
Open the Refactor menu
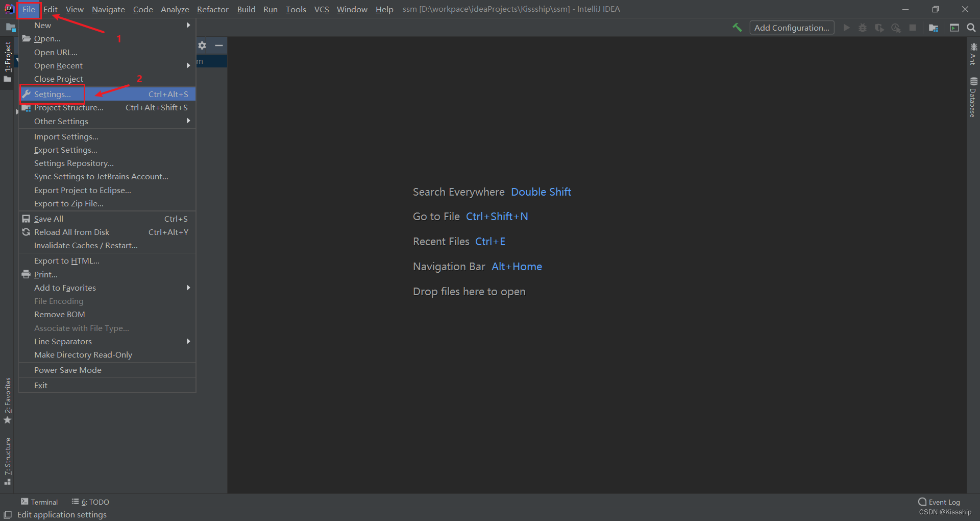(212, 9)
